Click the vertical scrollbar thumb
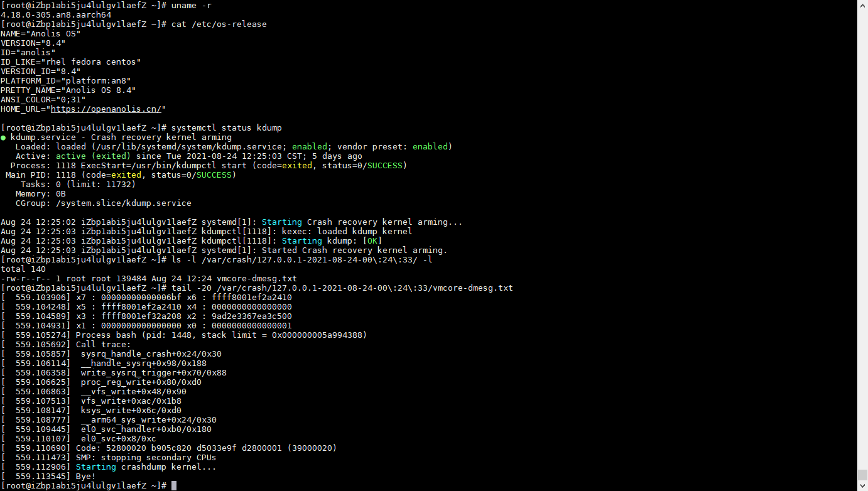 pyautogui.click(x=862, y=474)
